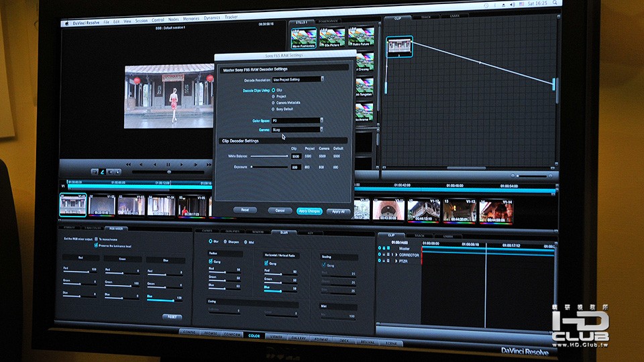Click Master track enable icon in keyframe panel
Viewport: 644px width, 362px height.
[x=379, y=248]
